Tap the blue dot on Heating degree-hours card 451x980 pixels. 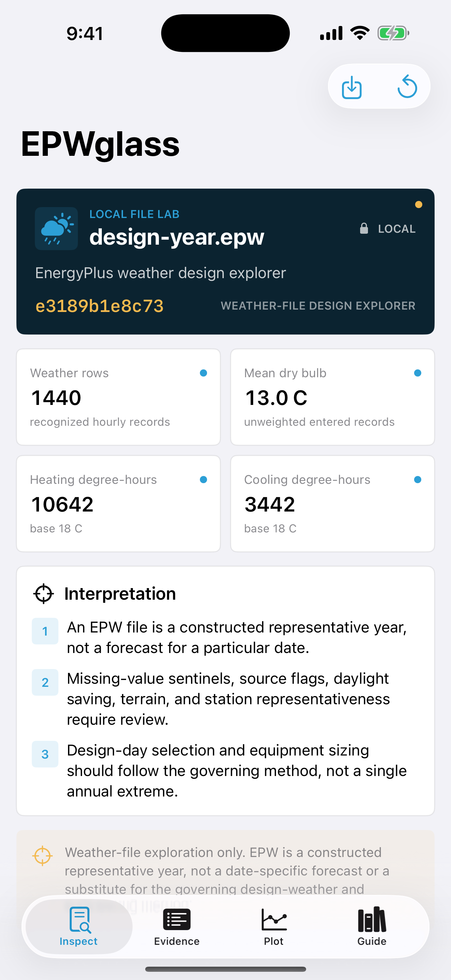(203, 480)
